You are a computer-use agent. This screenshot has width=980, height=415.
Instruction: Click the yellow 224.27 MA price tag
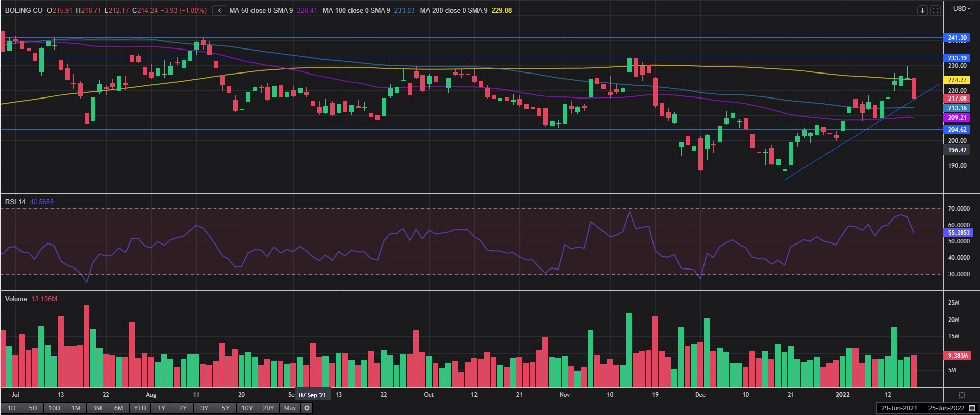click(957, 80)
